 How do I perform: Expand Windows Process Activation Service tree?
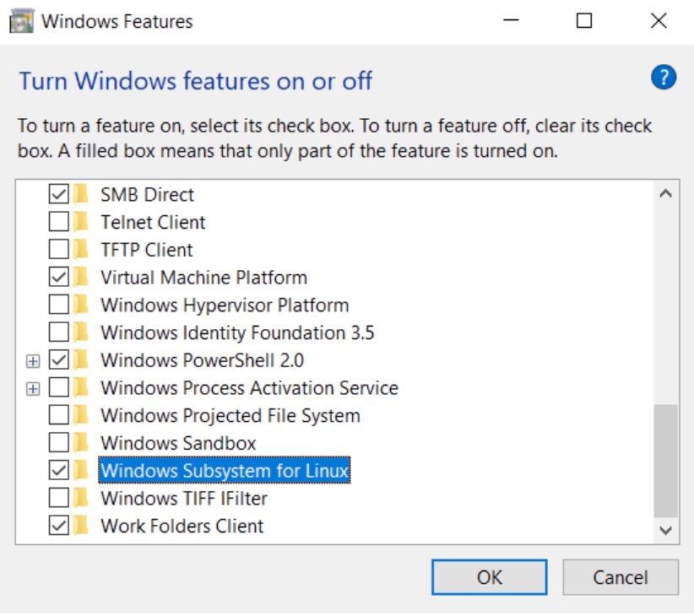pos(33,388)
